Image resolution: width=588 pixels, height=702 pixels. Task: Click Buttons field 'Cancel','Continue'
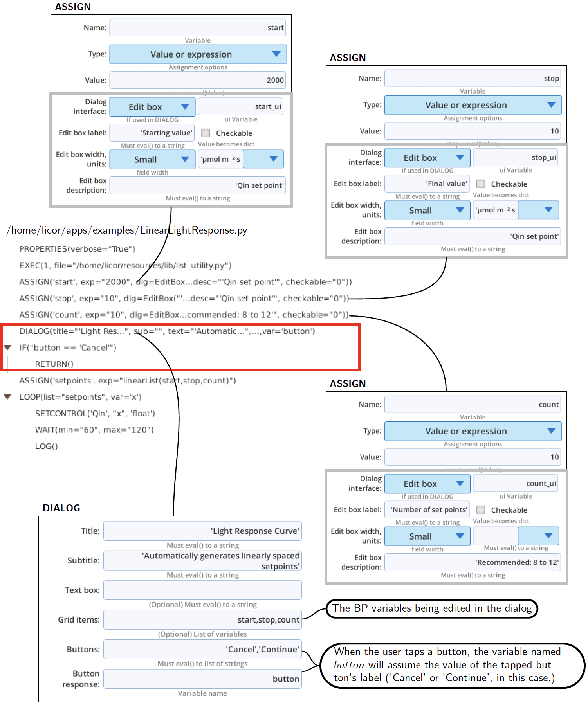[202, 650]
